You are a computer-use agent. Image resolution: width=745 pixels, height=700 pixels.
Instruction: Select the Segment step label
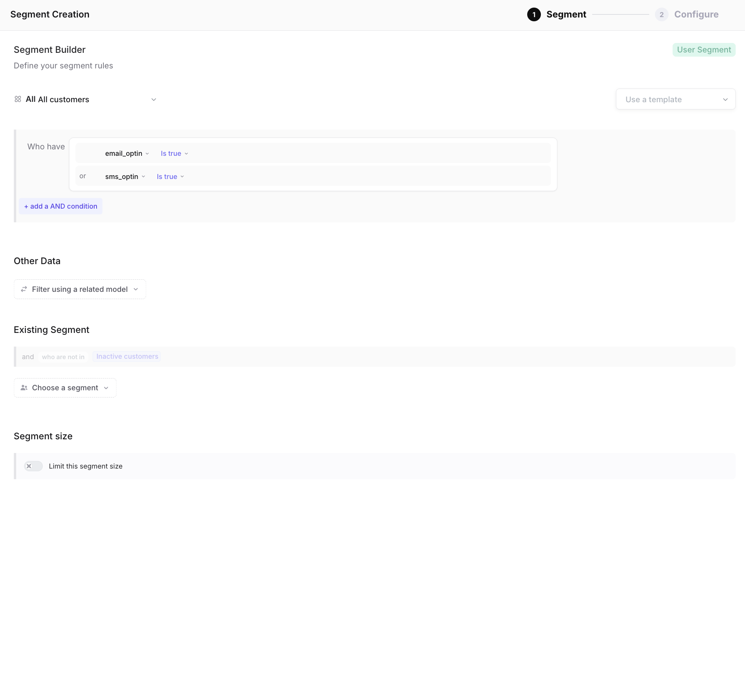click(566, 14)
